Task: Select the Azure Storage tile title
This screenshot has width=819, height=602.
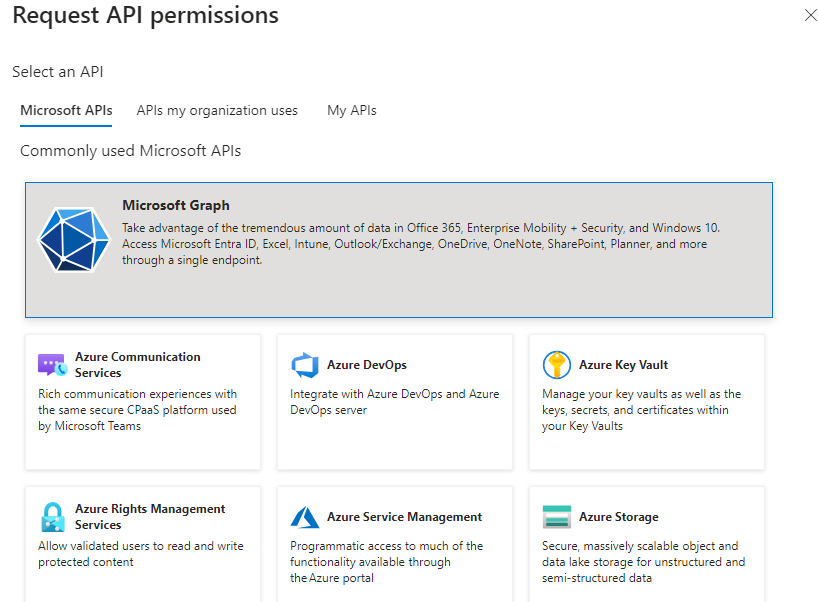Action: pyautogui.click(x=618, y=517)
